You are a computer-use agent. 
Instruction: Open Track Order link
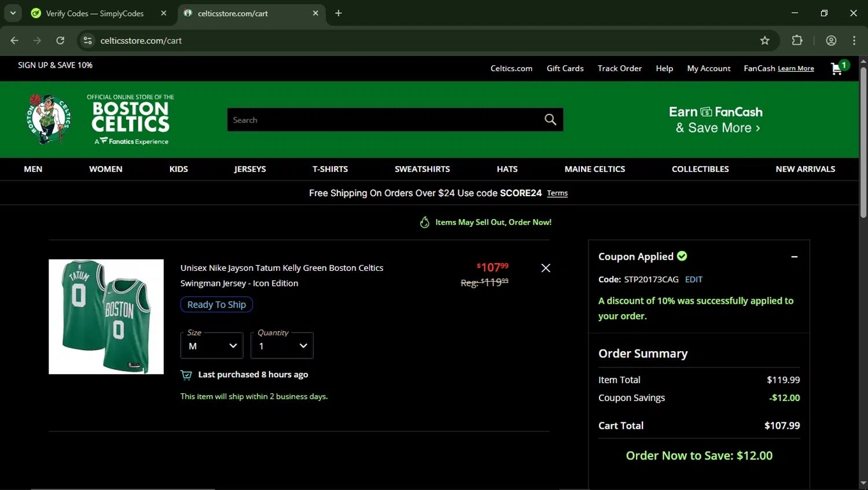[620, 68]
